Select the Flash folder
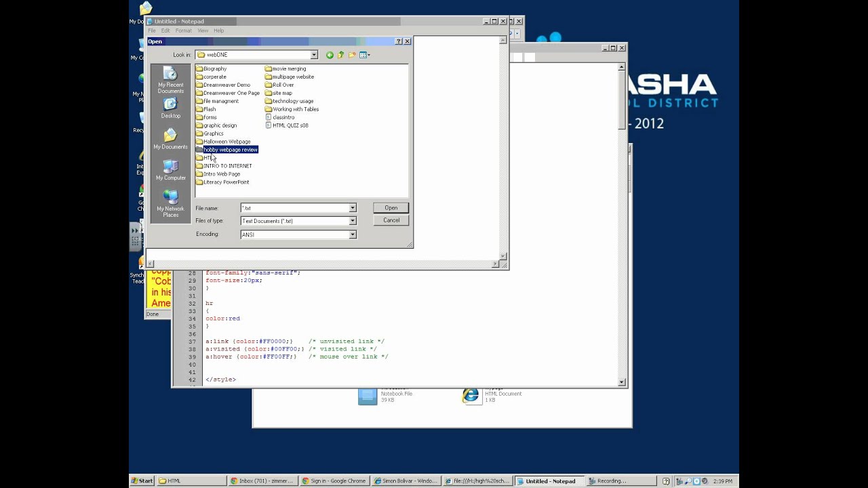 tap(205, 109)
